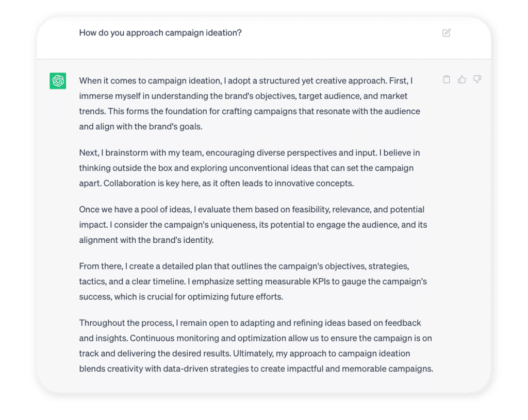The width and height of the screenshot is (528, 420).
Task: Mark the response with a thumbs down
Action: click(477, 79)
